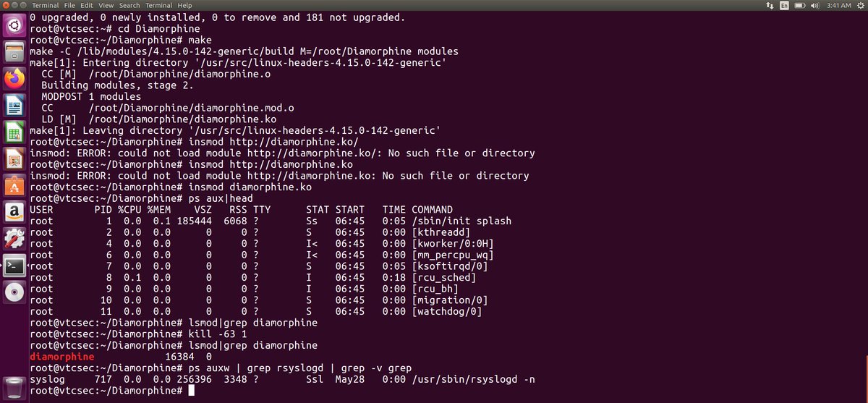The height and width of the screenshot is (403, 868).
Task: Click the '[rcu_sched]' process entry
Action: [444, 278]
